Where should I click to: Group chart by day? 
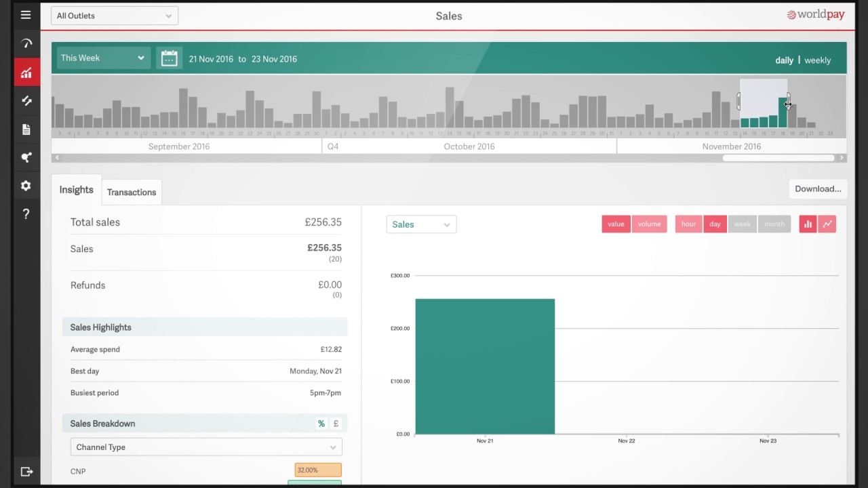[x=715, y=224]
